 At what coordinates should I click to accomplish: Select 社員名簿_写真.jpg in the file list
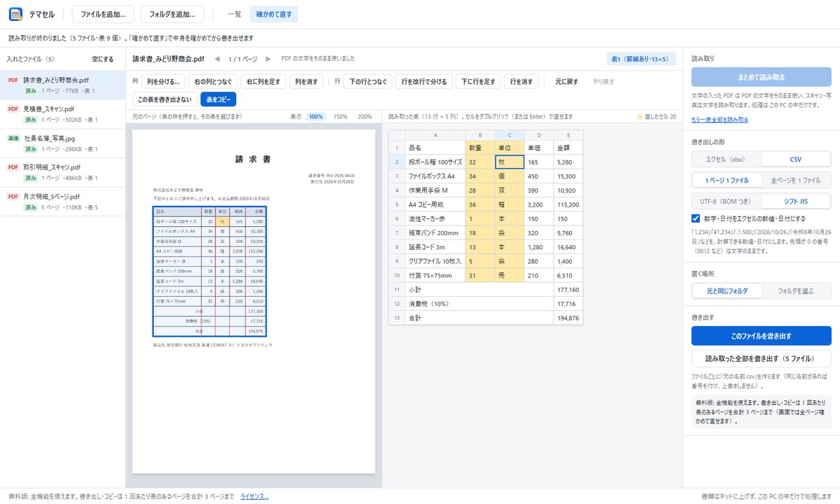point(63,143)
